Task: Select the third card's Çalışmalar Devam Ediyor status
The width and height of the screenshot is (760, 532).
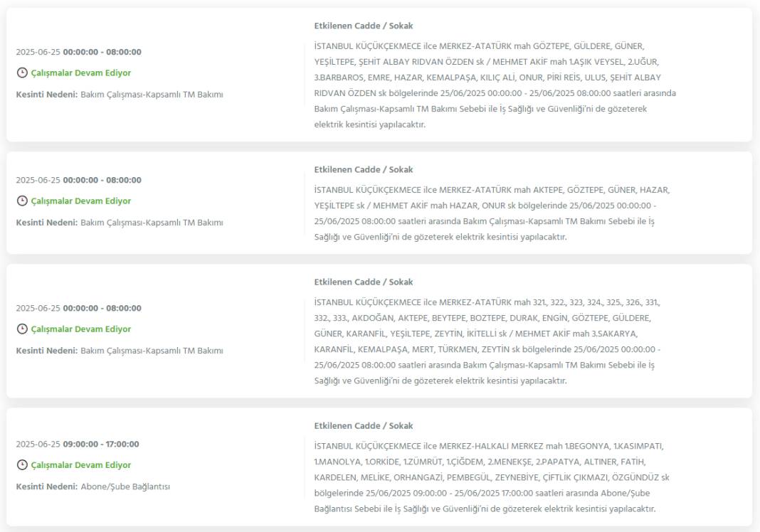Action: point(81,329)
